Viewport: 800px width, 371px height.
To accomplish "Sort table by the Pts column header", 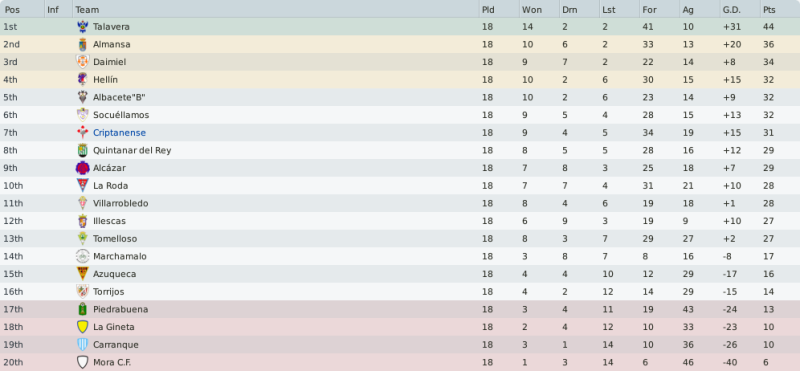I will pyautogui.click(x=780, y=9).
